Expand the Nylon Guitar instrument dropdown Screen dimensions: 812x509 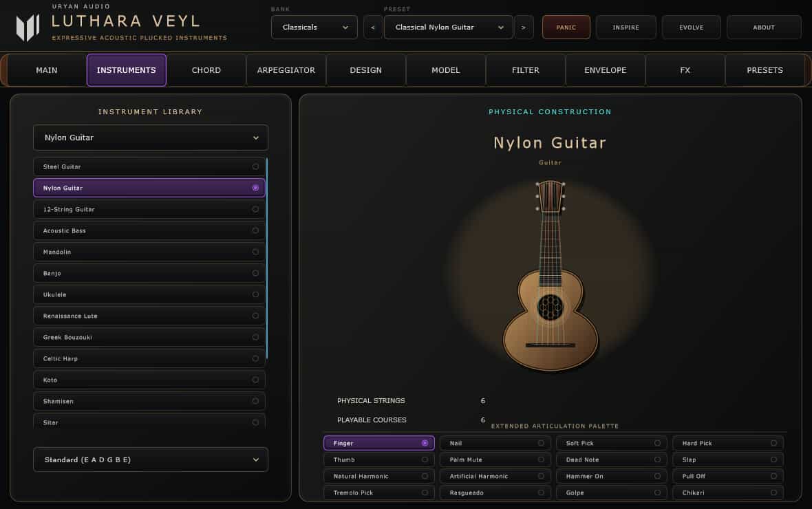pos(151,138)
